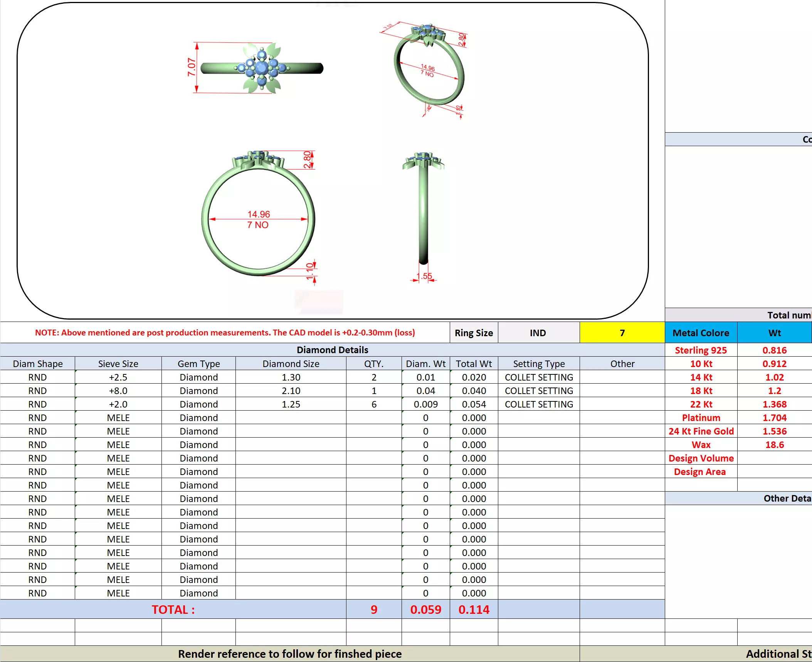The height and width of the screenshot is (662, 812).
Task: Select the QTY cell containing 6
Action: 373,404
